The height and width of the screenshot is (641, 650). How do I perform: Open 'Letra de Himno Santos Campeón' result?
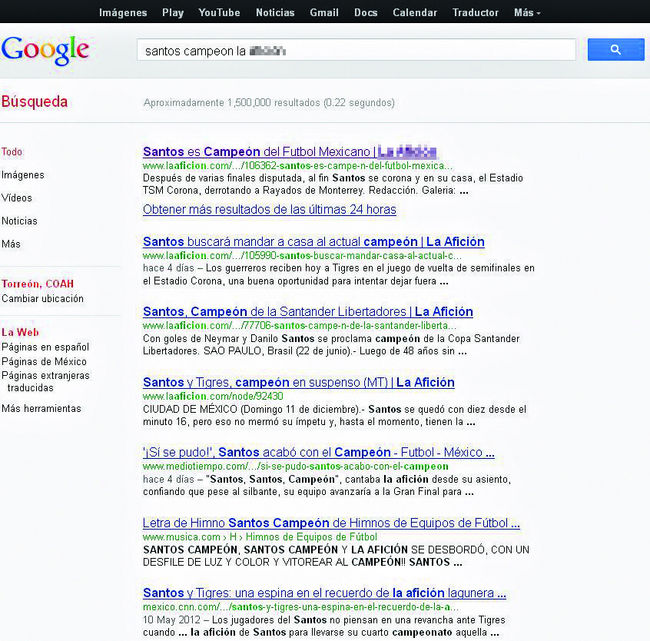[x=331, y=523]
